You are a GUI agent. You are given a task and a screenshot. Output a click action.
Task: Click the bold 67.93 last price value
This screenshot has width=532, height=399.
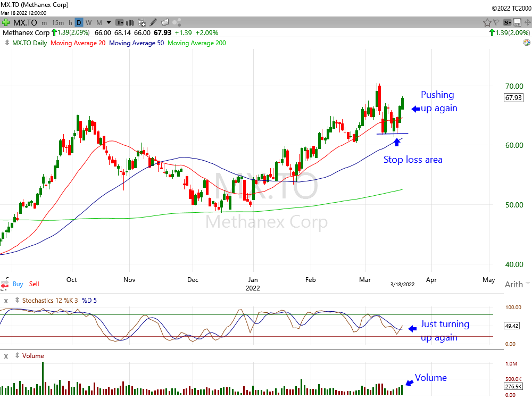coord(162,33)
